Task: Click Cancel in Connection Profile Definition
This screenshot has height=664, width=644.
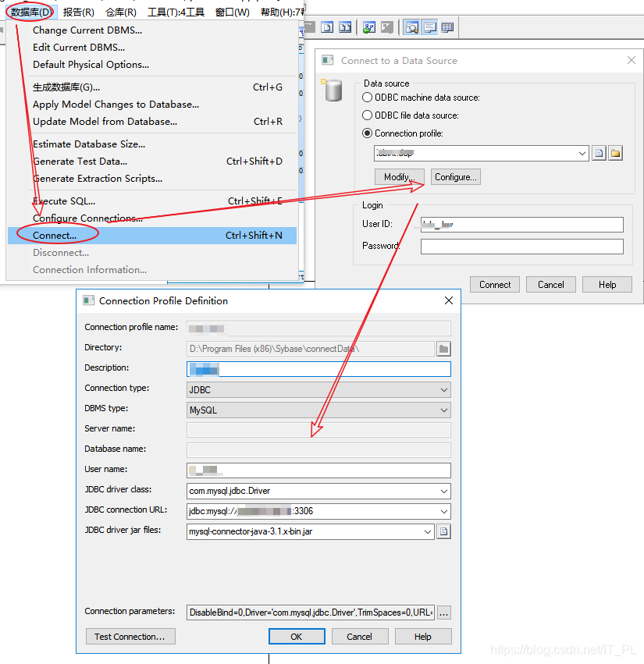Action: pyautogui.click(x=360, y=637)
